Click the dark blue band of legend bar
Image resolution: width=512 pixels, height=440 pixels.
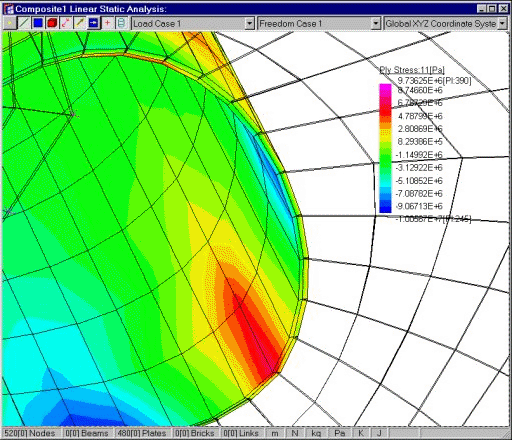[x=385, y=209]
